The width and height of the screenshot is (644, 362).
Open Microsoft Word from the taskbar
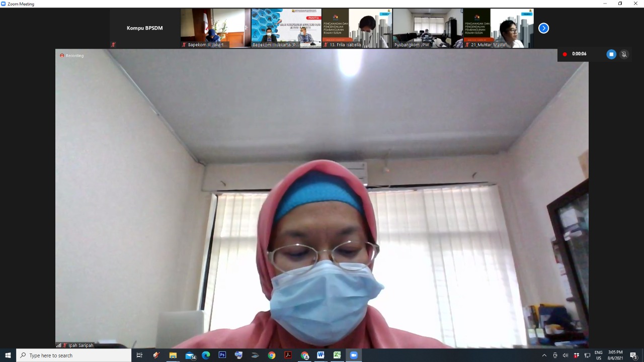[320, 355]
